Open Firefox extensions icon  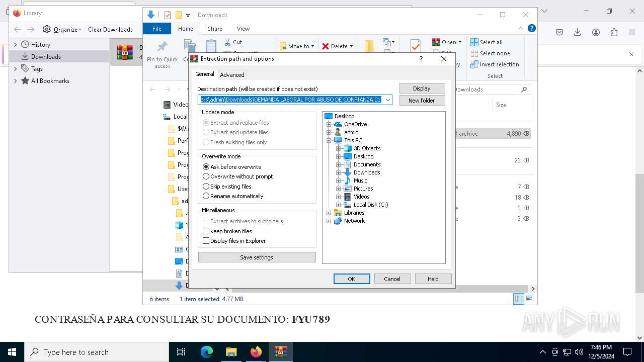tap(614, 32)
